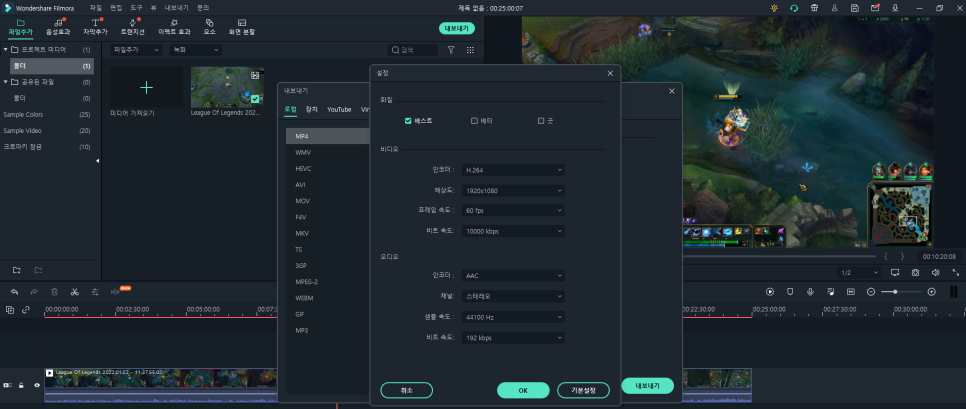This screenshot has height=409, width=966.
Task: Open the mail message icon
Action: 875,8
